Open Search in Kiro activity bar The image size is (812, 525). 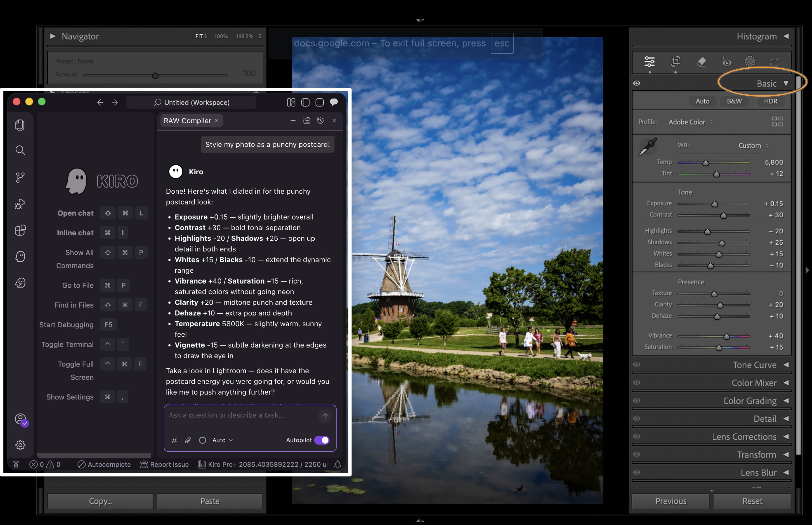click(20, 150)
